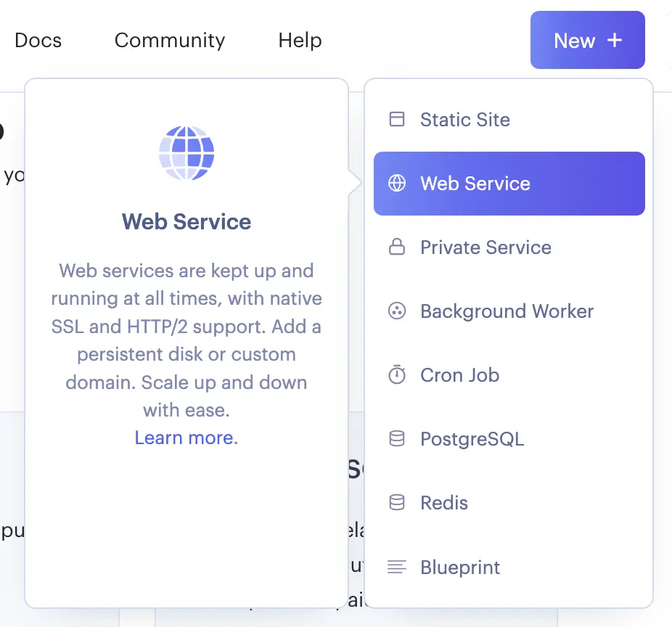
Task: Click the plus icon in New button
Action: click(x=615, y=40)
